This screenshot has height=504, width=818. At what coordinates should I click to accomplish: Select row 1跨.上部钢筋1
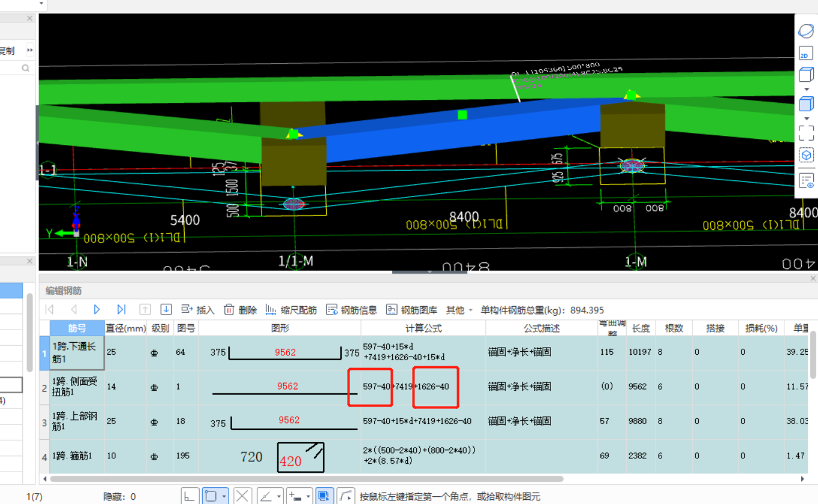(77, 421)
